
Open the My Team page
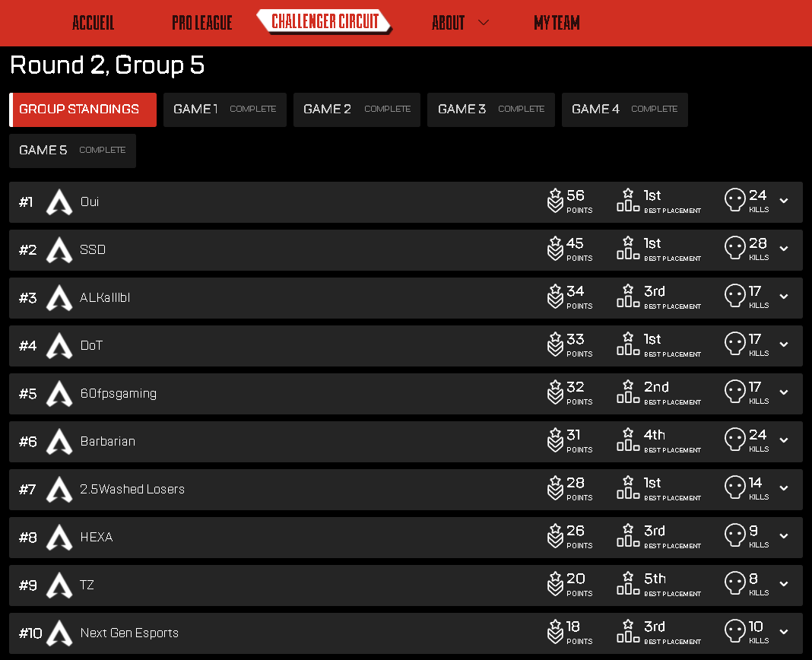pos(557,23)
